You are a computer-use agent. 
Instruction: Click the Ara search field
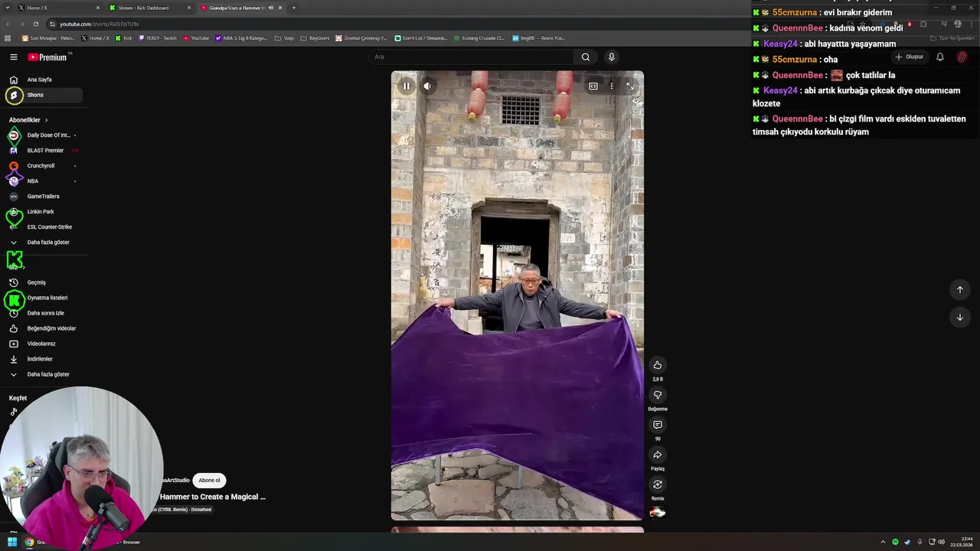[471, 57]
